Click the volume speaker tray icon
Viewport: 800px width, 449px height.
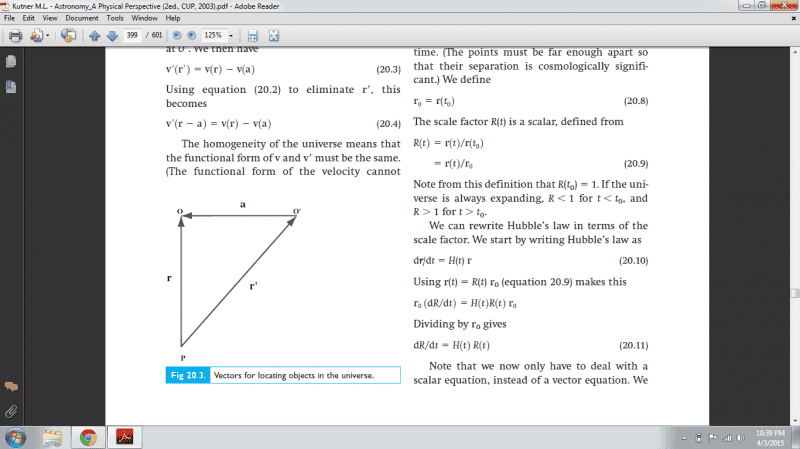tap(741, 438)
